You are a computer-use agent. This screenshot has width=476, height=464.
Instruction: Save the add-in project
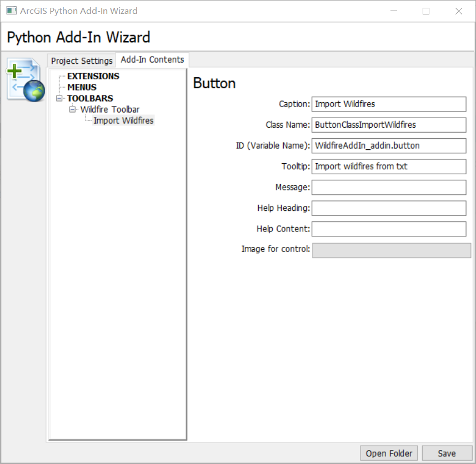447,453
